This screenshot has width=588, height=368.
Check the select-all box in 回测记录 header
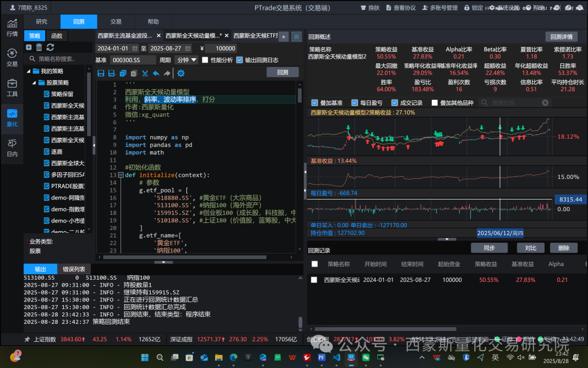point(315,264)
